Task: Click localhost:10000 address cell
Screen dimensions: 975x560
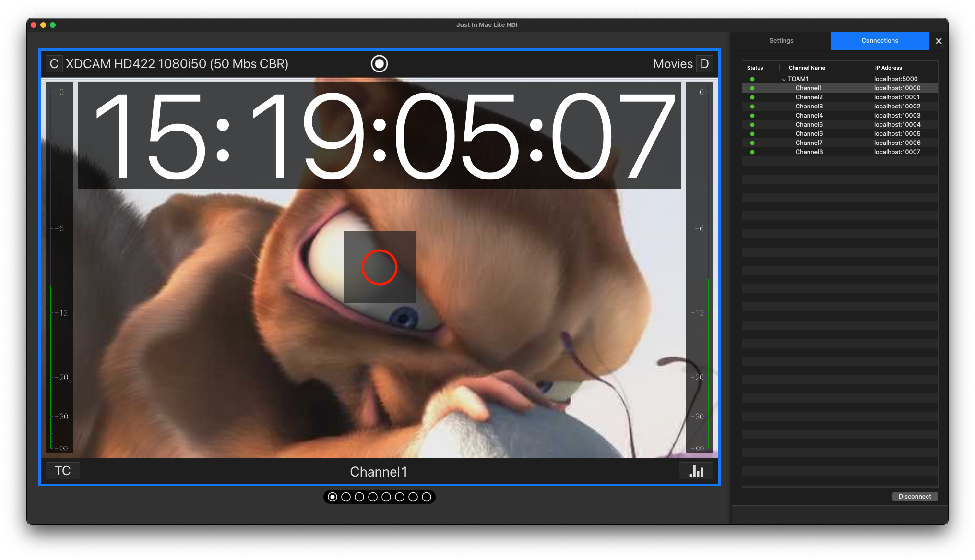Action: (897, 88)
